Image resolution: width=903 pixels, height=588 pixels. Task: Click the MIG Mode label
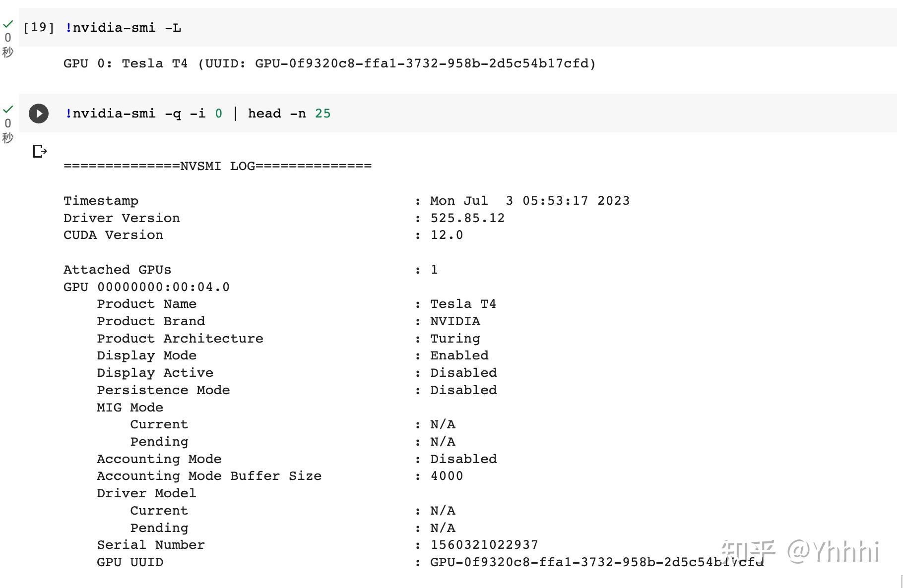(x=130, y=408)
